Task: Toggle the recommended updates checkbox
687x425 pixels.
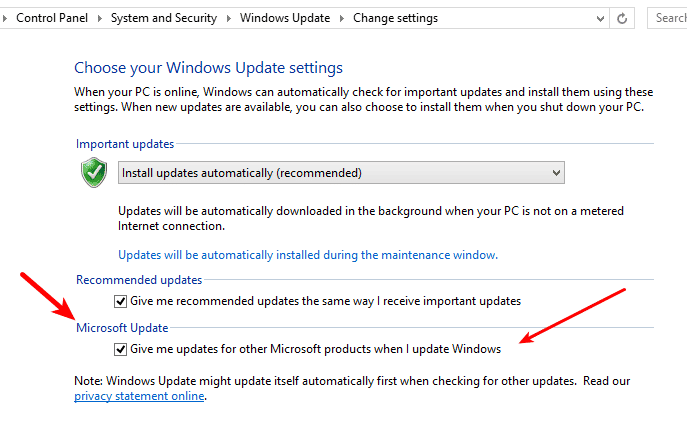Action: point(120,301)
